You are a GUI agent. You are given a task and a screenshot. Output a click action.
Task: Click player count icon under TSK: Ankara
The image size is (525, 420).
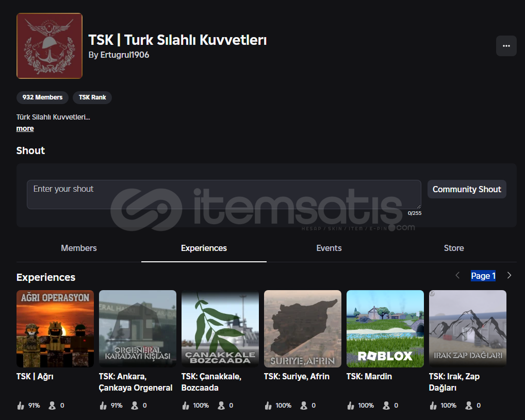[135, 406]
